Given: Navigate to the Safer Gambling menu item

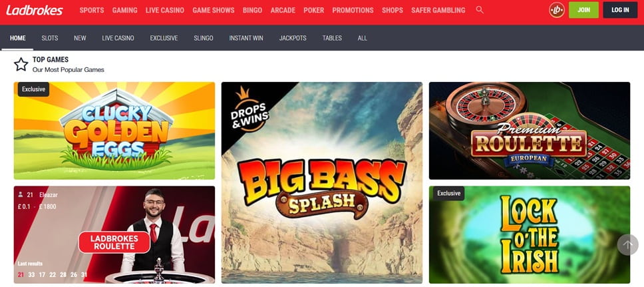Looking at the screenshot, I should coord(438,10).
